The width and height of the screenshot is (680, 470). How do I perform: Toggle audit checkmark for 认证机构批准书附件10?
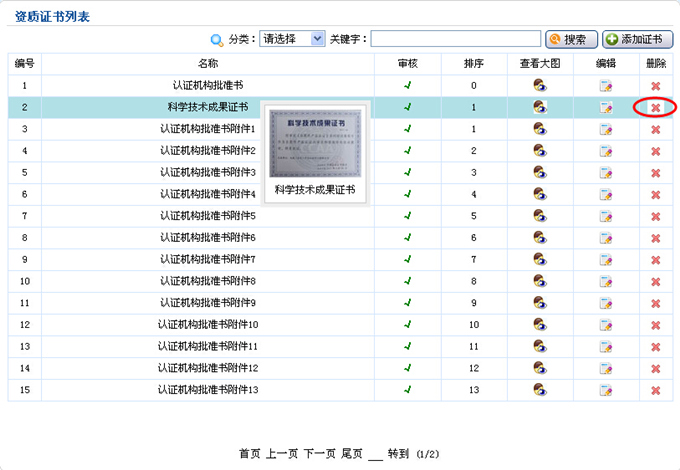point(407,325)
